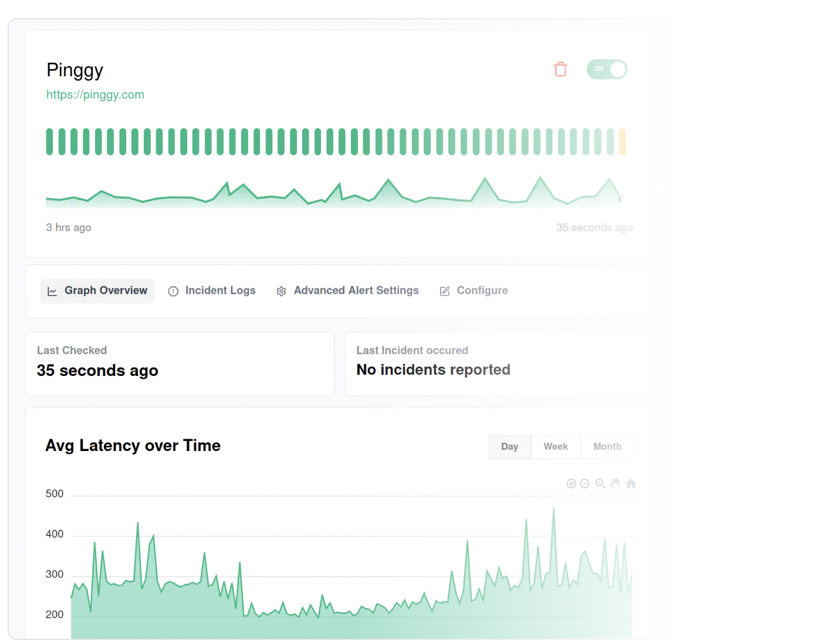Select the Day latency range
Screen dimensions: 818x644
pyautogui.click(x=509, y=447)
